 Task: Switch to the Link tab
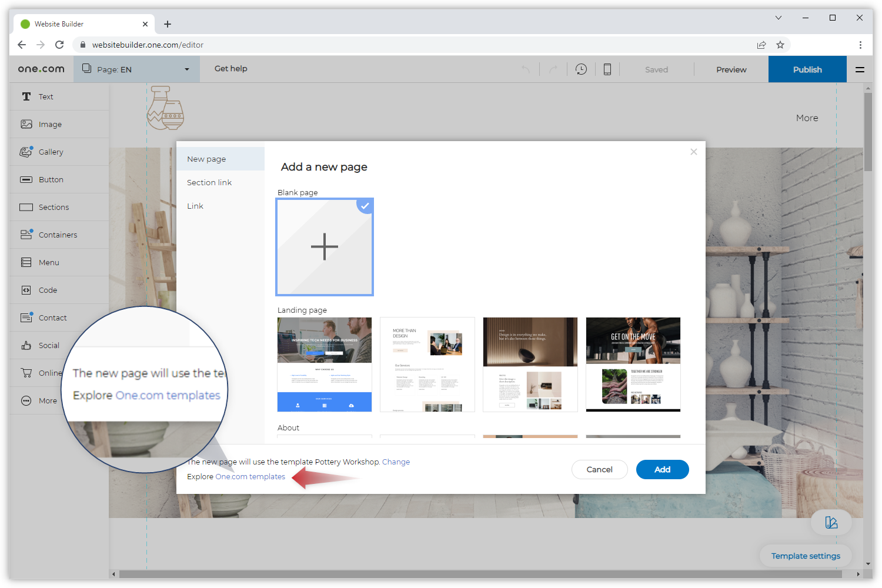(x=195, y=206)
